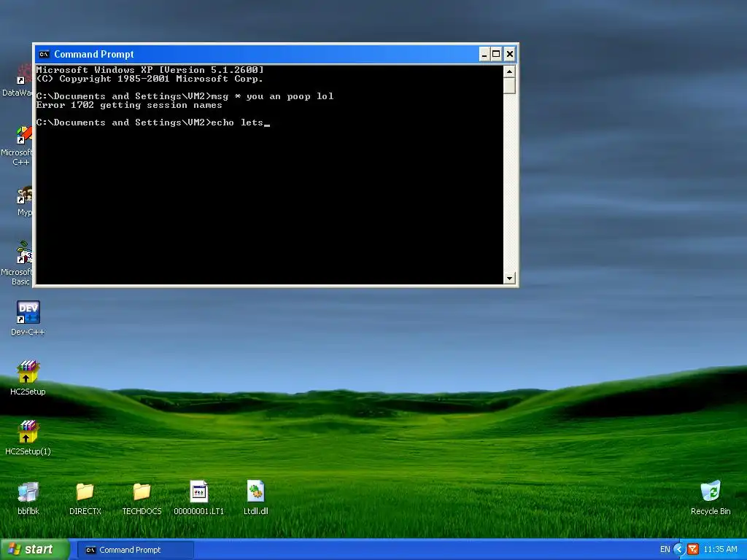Select the Microsoft C++ desktop shortcut

point(18,145)
